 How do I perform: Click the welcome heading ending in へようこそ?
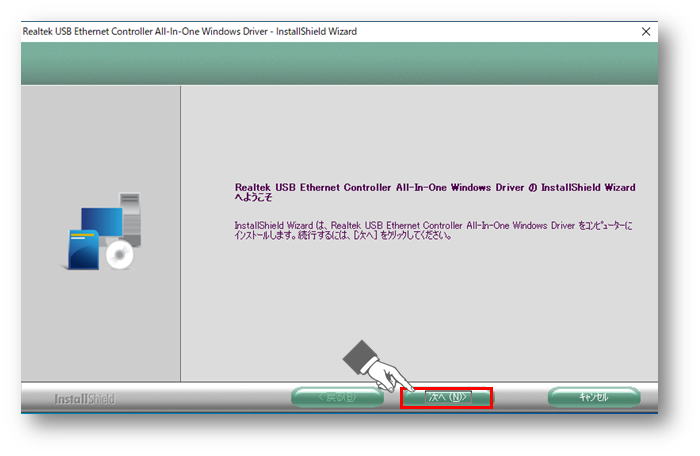point(435,192)
